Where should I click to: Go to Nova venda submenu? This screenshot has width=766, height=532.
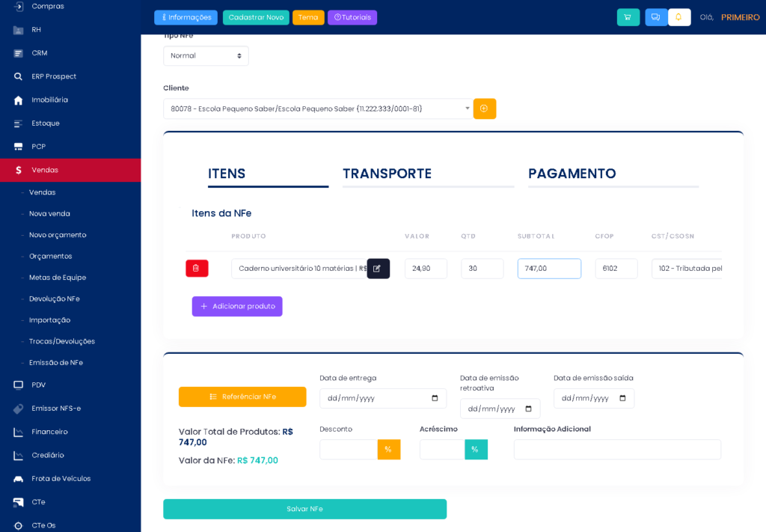coord(49,213)
